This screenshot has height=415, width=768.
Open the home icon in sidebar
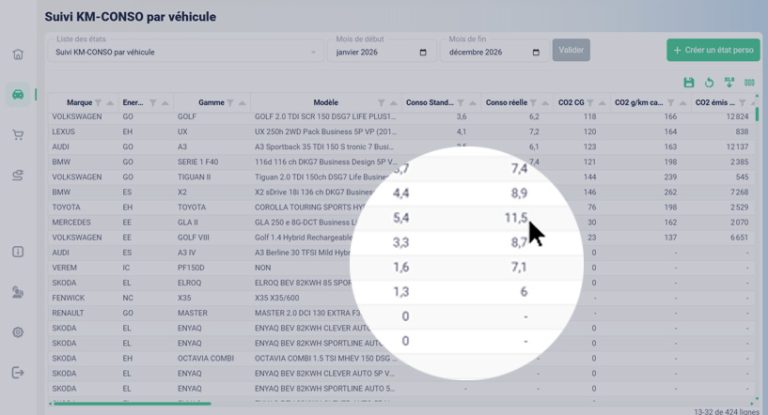pos(18,54)
